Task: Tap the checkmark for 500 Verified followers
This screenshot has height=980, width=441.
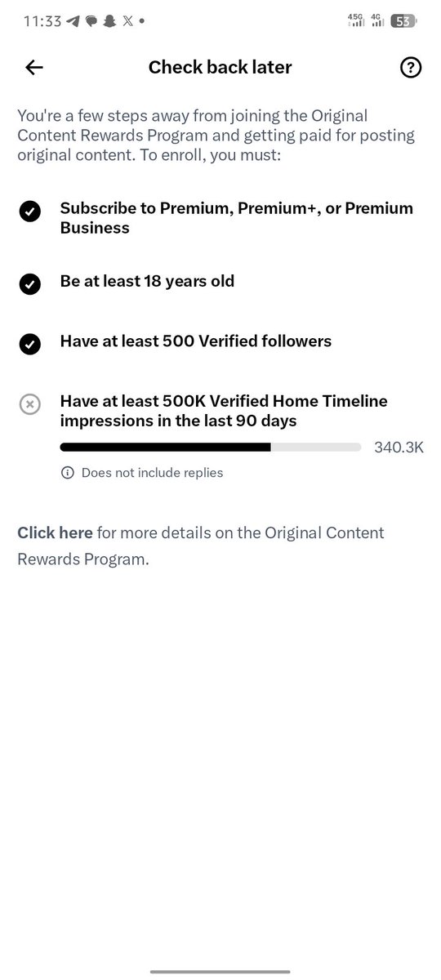Action: 29,345
